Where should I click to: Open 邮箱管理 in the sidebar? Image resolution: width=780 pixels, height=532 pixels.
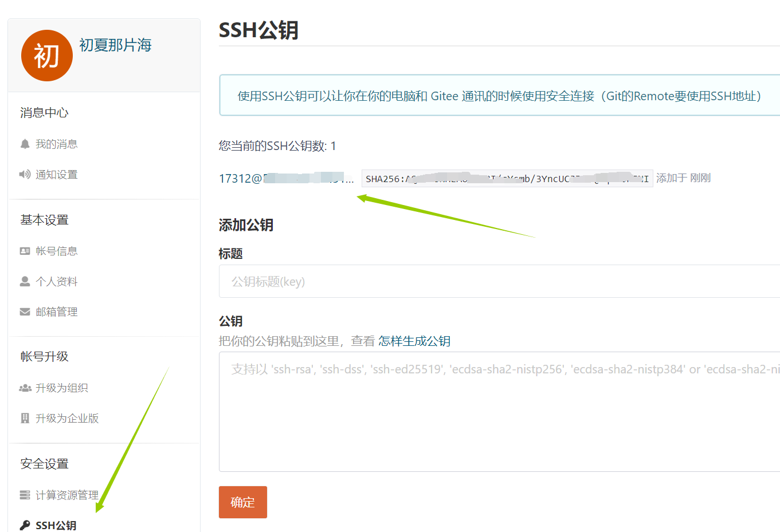pyautogui.click(x=56, y=312)
